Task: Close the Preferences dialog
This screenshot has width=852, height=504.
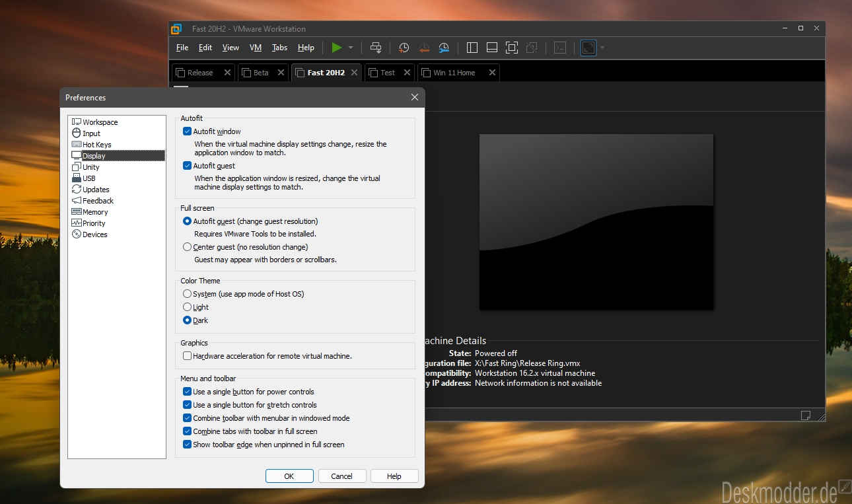Action: pyautogui.click(x=415, y=97)
